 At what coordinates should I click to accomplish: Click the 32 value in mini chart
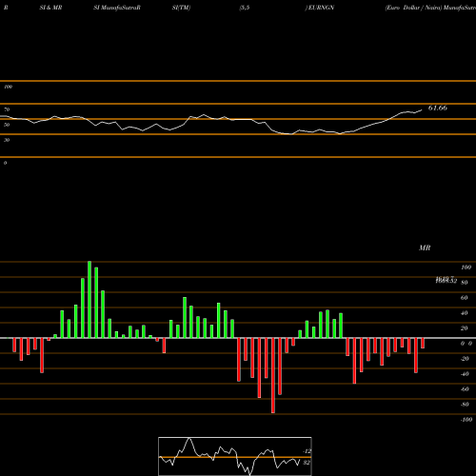307,463
